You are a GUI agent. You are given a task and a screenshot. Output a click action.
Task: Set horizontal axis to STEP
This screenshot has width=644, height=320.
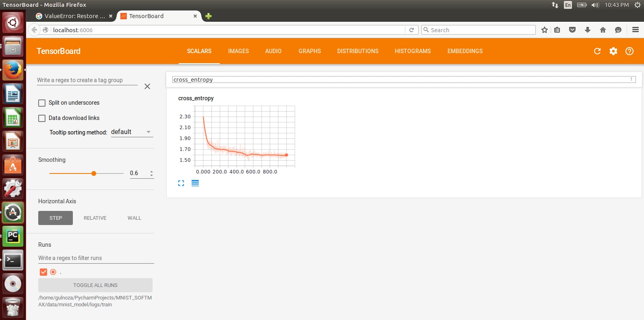coord(56,218)
